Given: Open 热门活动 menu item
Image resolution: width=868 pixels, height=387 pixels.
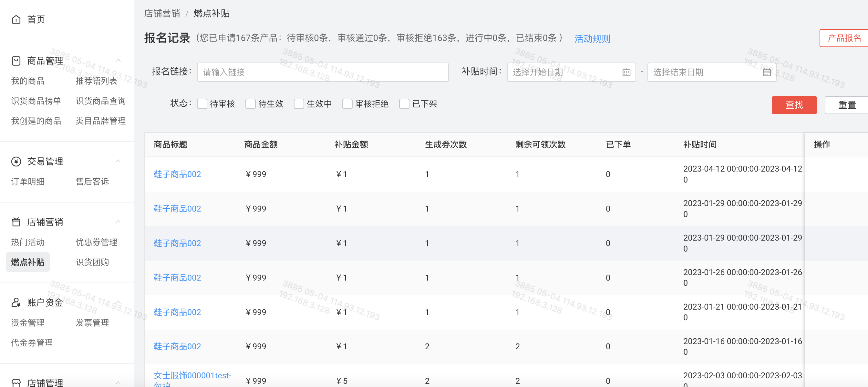Looking at the screenshot, I should tap(28, 242).
